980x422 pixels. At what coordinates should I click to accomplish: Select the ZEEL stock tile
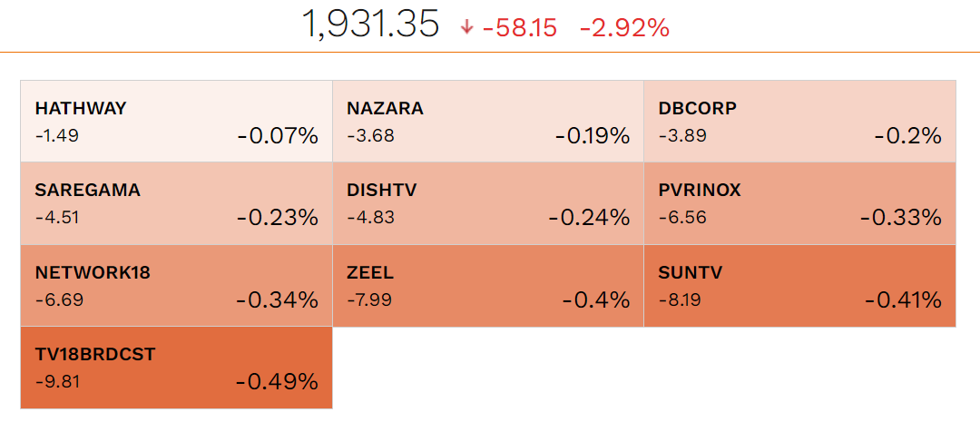coord(488,286)
